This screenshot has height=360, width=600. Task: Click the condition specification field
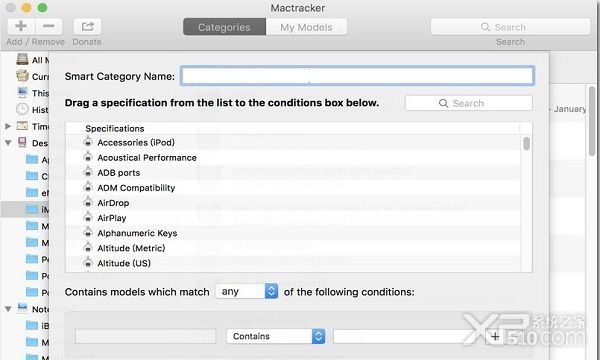pos(145,336)
